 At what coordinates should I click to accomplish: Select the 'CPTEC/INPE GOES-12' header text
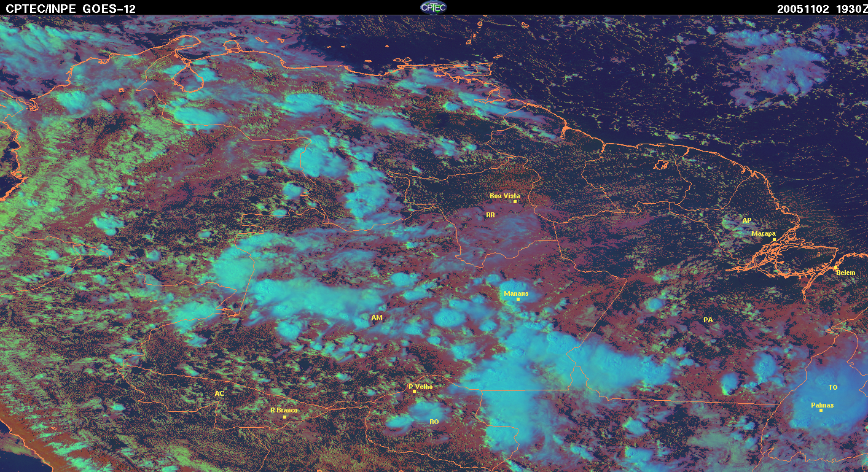tap(71, 9)
